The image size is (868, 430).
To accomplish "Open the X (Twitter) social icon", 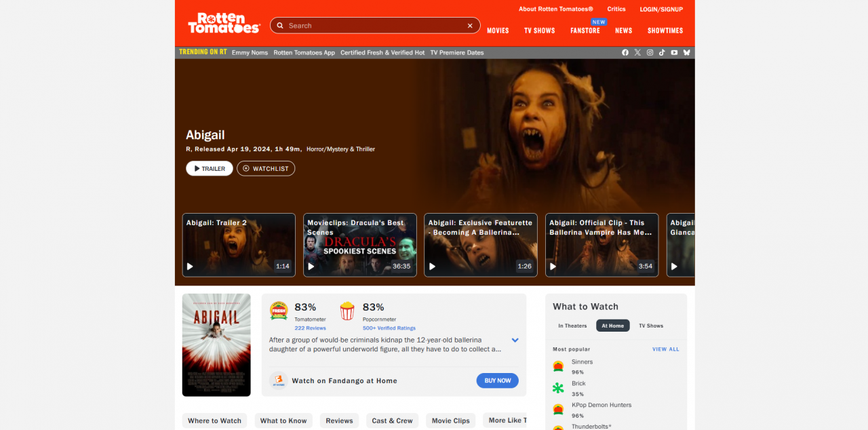I will (637, 52).
